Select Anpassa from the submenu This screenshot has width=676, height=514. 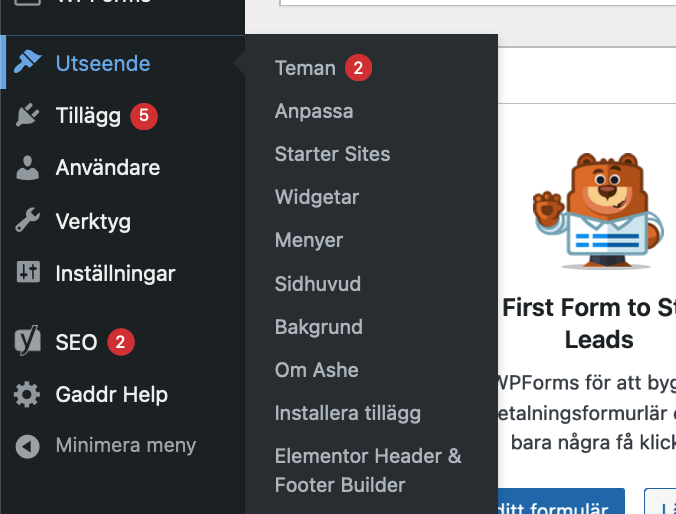pyautogui.click(x=314, y=111)
